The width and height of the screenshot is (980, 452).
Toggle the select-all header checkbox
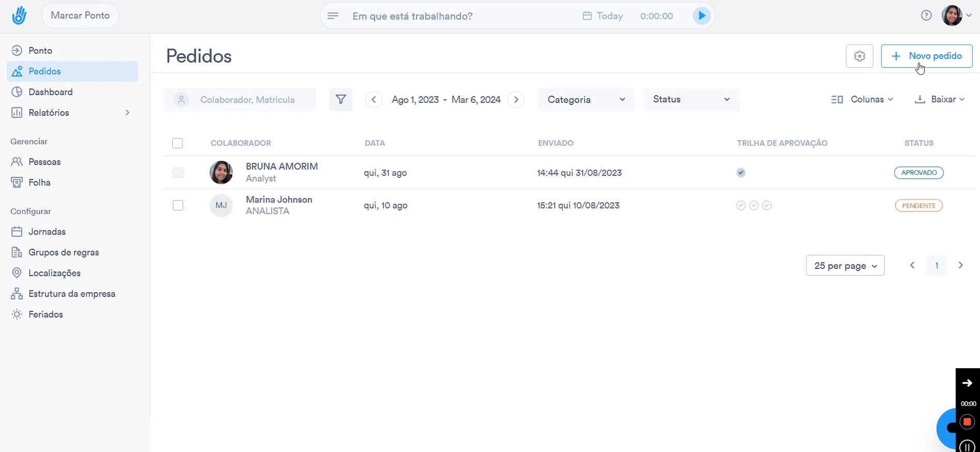click(x=177, y=143)
